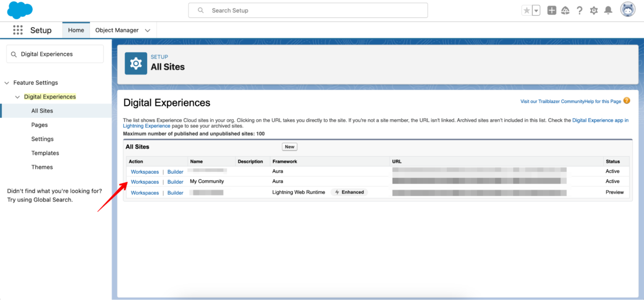Click the New button for All Sites
The width and height of the screenshot is (644, 300).
[x=289, y=147]
